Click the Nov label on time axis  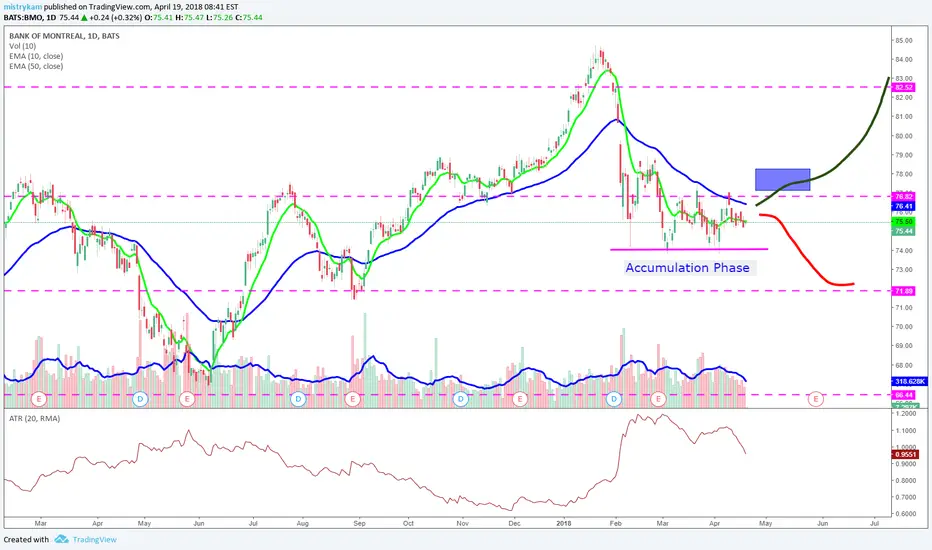click(x=462, y=524)
